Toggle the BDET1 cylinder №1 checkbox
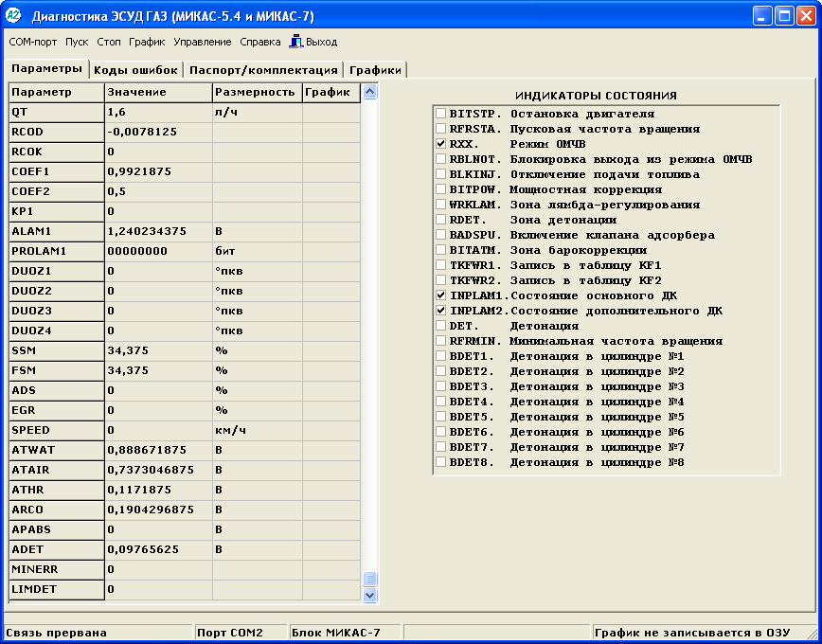Viewport: 822px width, 644px height. click(441, 356)
